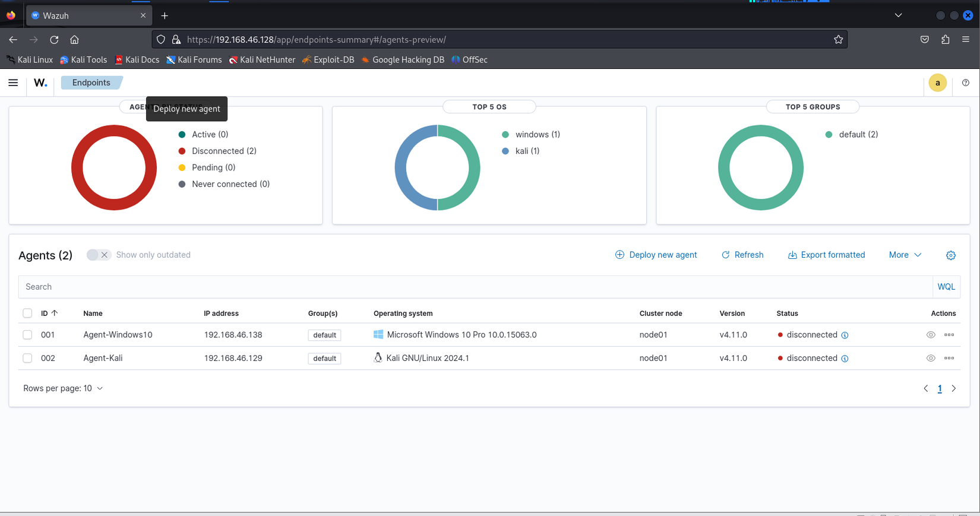This screenshot has width=980, height=516.
Task: Tick the select-all agents header checkbox
Action: 27,313
